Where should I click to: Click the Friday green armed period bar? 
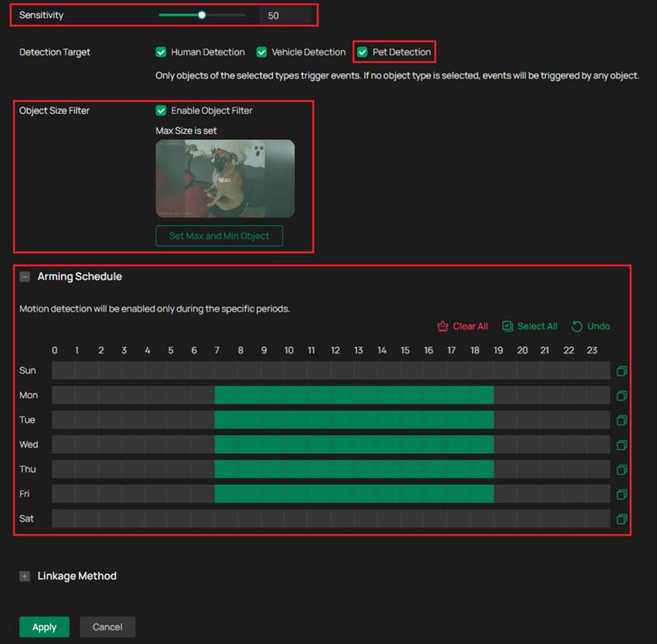pos(354,494)
